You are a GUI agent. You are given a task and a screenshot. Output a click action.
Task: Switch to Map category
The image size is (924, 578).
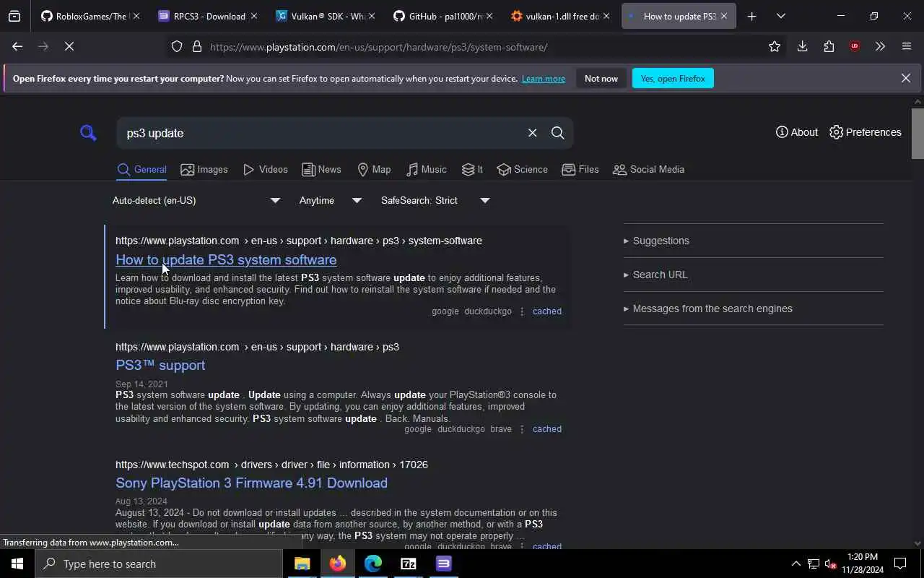[374, 170]
